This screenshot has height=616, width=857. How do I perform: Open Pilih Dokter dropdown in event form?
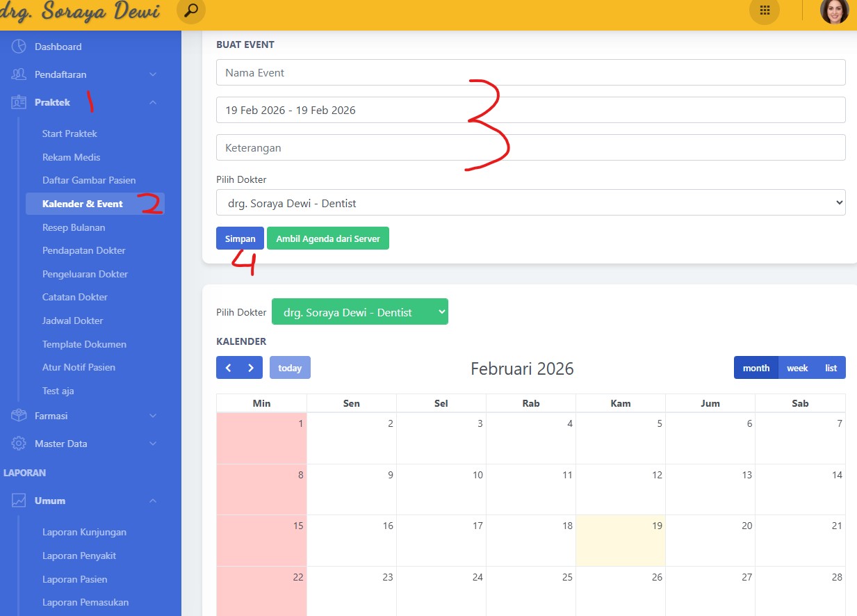pos(530,202)
